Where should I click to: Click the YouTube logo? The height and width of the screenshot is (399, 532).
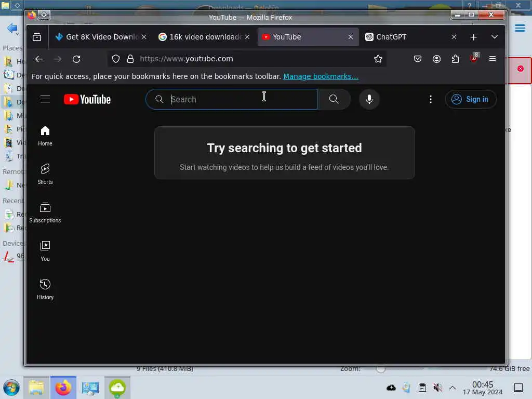click(x=87, y=99)
